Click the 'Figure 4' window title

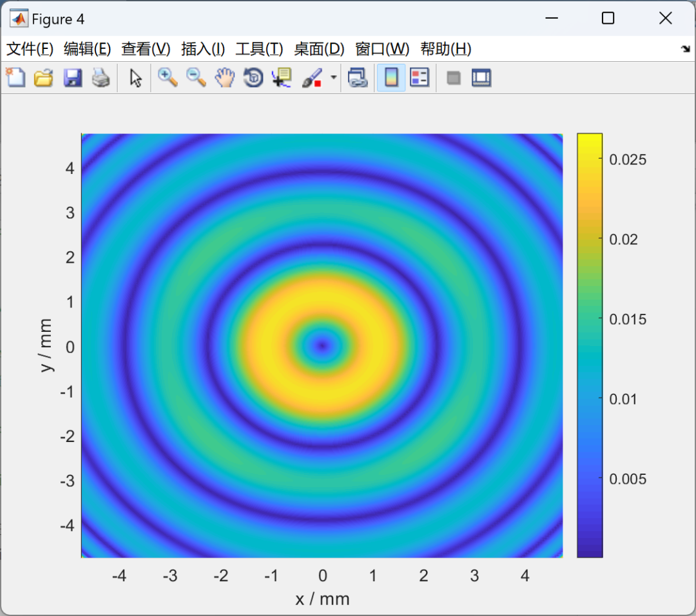tap(58, 19)
